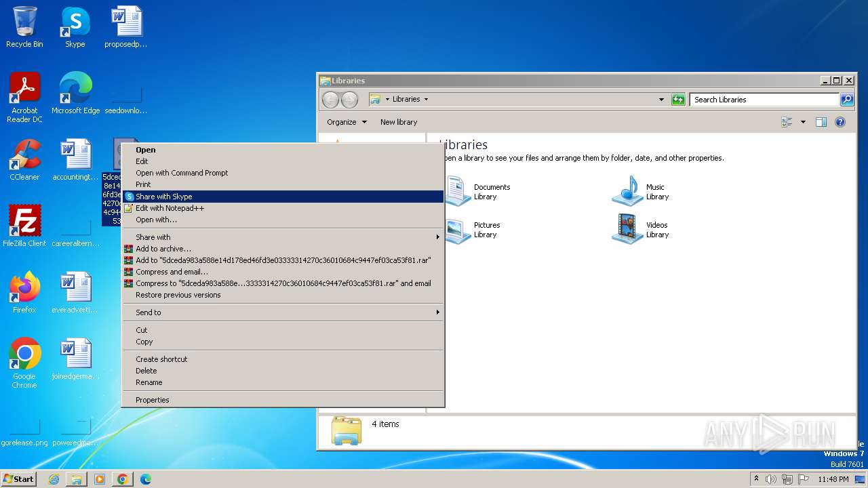
Task: Select accountingt Word document on desktop
Action: [x=75, y=160]
